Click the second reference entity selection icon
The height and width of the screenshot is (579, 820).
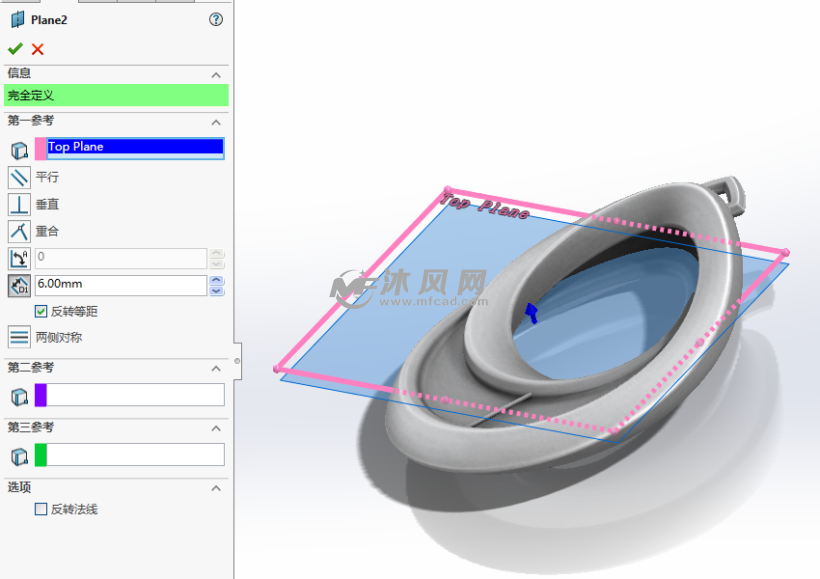[x=19, y=396]
